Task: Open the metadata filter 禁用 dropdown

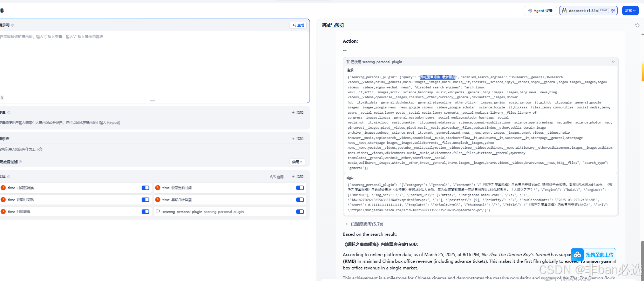Action: tap(298, 162)
